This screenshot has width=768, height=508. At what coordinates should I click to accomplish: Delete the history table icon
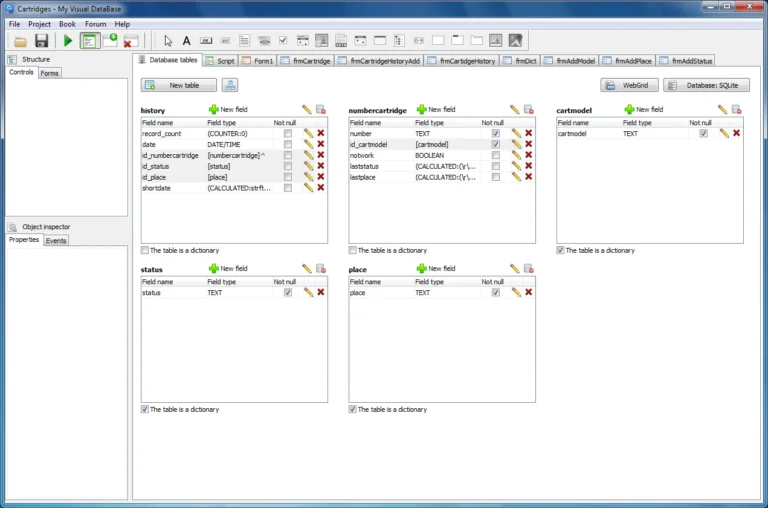[x=321, y=110]
